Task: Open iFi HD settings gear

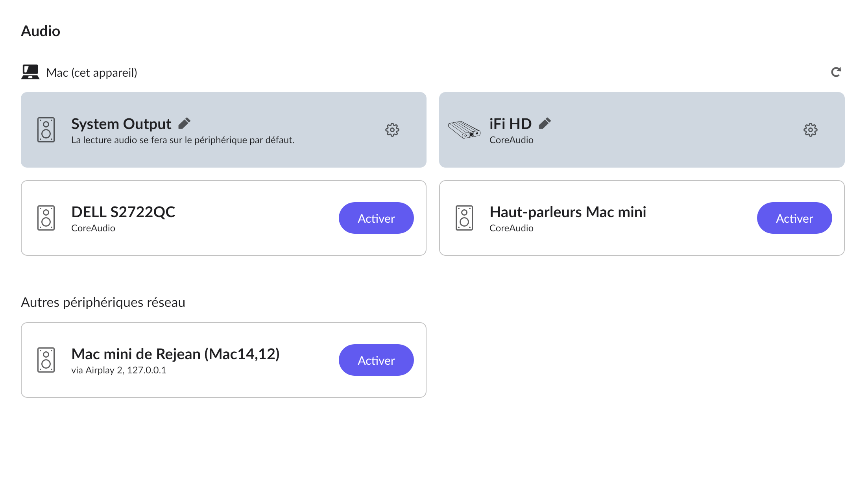Action: 810,130
